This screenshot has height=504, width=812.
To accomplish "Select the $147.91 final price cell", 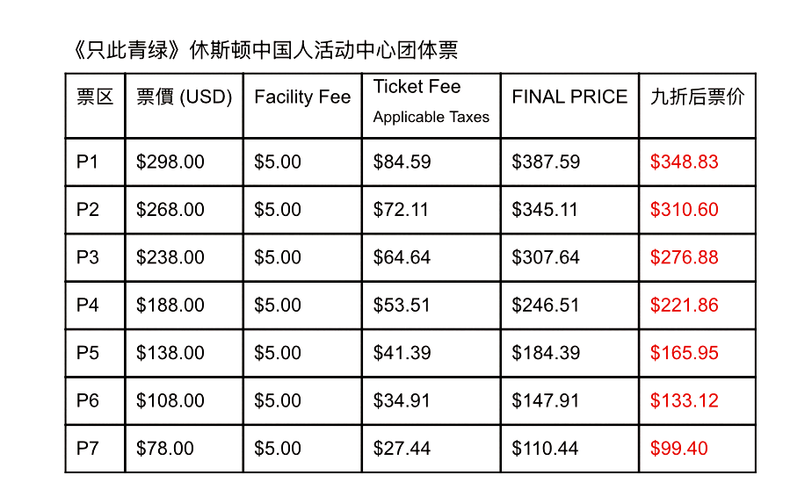I will coord(546,400).
